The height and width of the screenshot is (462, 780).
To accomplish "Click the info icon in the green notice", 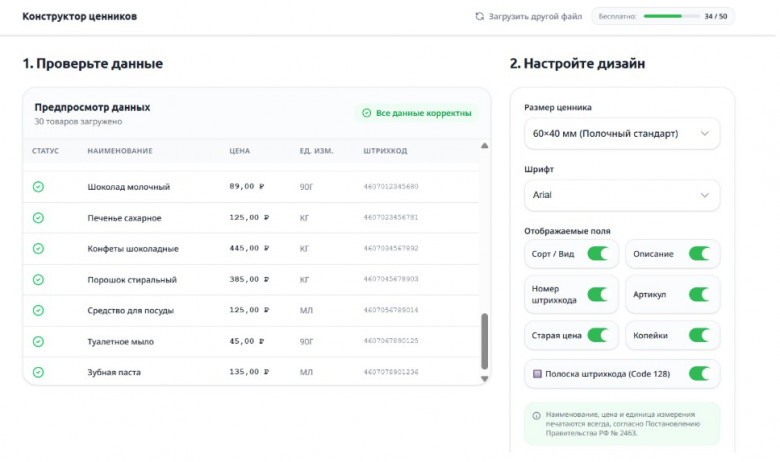I will tap(536, 416).
